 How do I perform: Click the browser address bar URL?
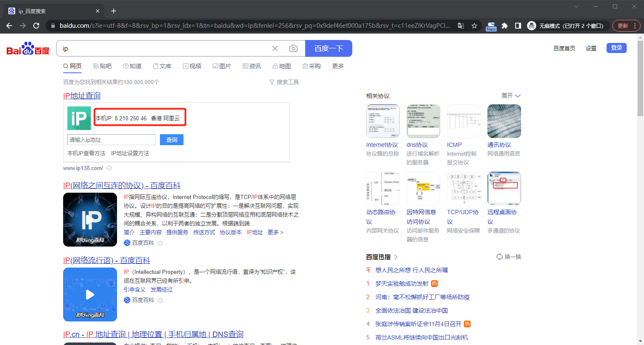pyautogui.click(x=255, y=26)
